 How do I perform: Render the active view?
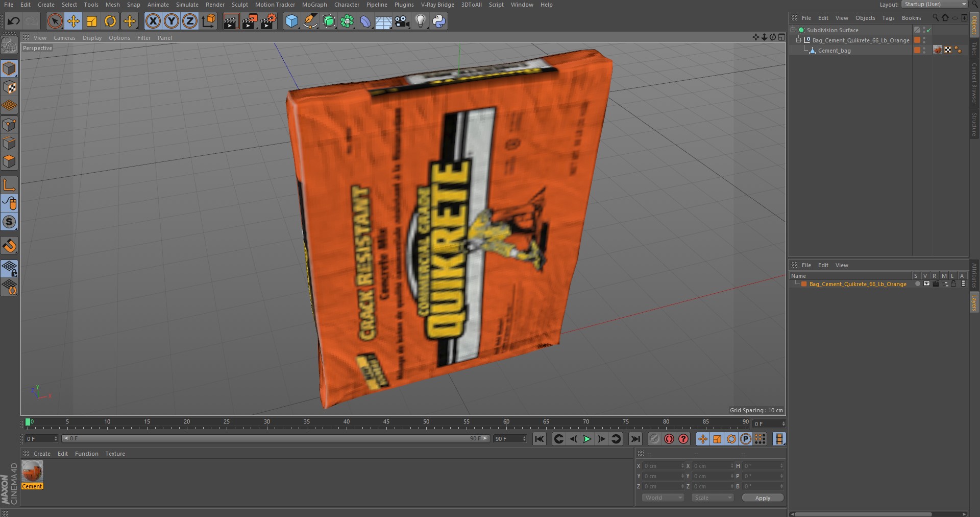[x=231, y=21]
